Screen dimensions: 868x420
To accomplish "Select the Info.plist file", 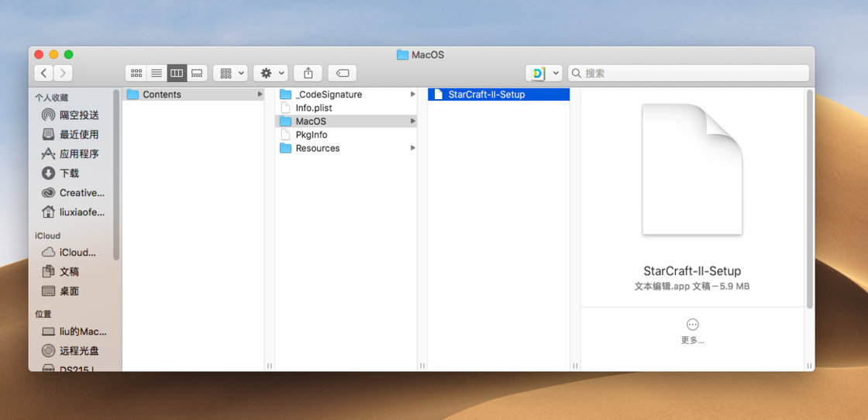I will click(x=314, y=108).
